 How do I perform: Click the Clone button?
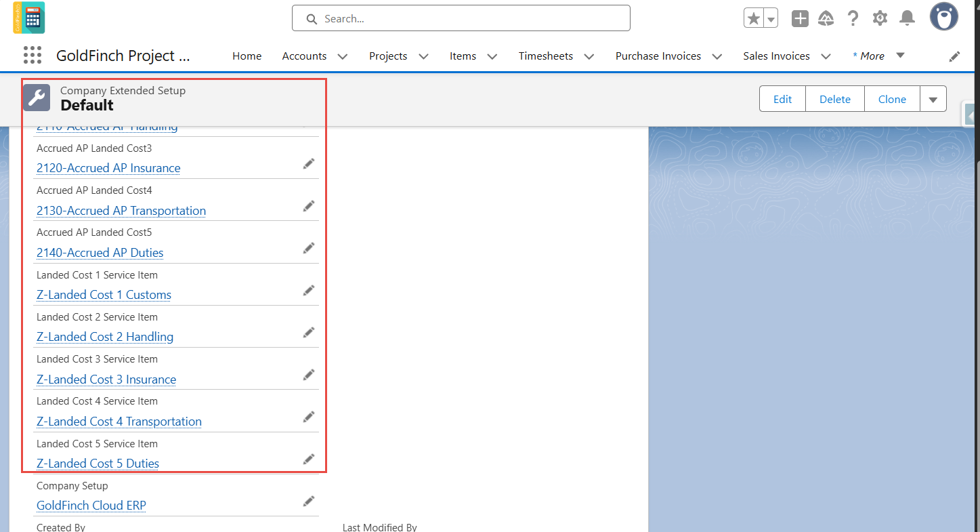tap(892, 99)
